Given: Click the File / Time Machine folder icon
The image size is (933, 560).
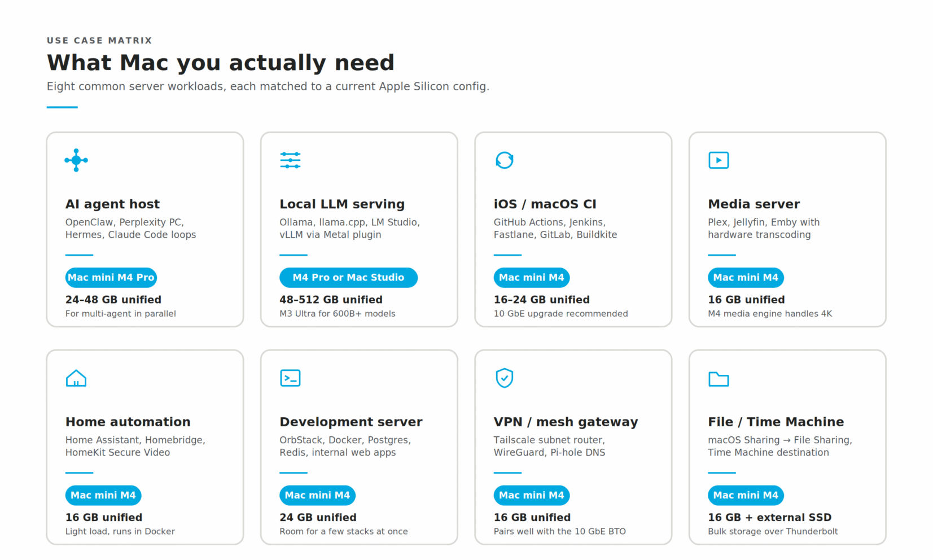Looking at the screenshot, I should [719, 379].
